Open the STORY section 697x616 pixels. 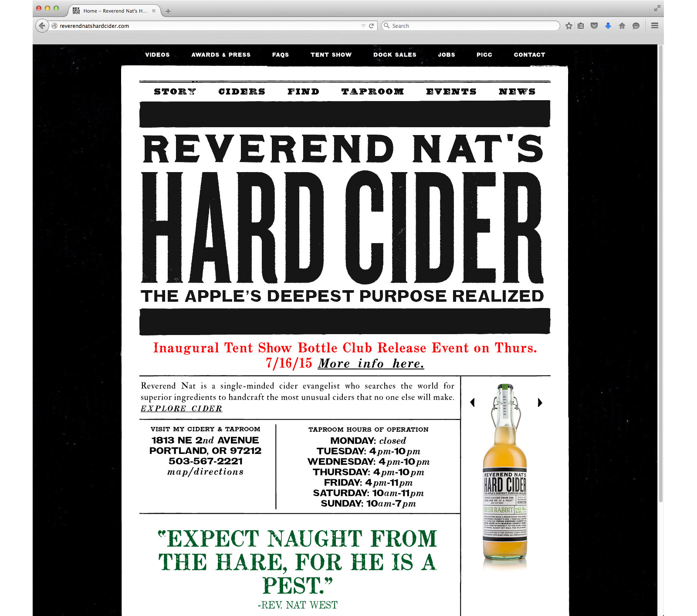coord(175,91)
